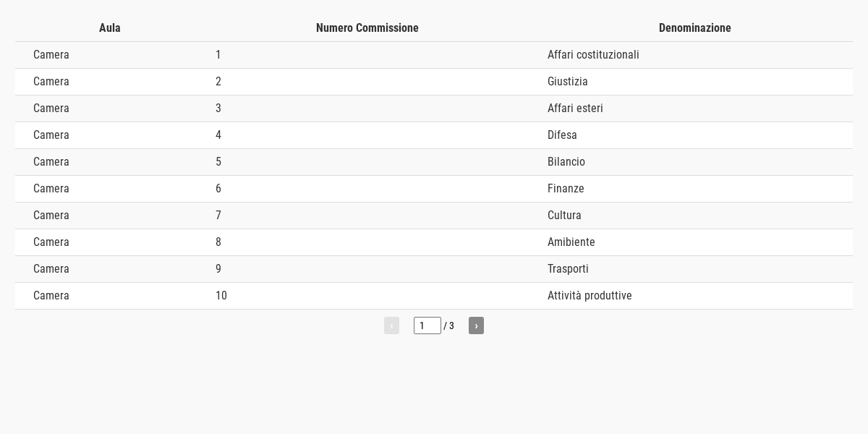This screenshot has width=868, height=434.
Task: Select the Attività produttive row
Action: pos(434,296)
